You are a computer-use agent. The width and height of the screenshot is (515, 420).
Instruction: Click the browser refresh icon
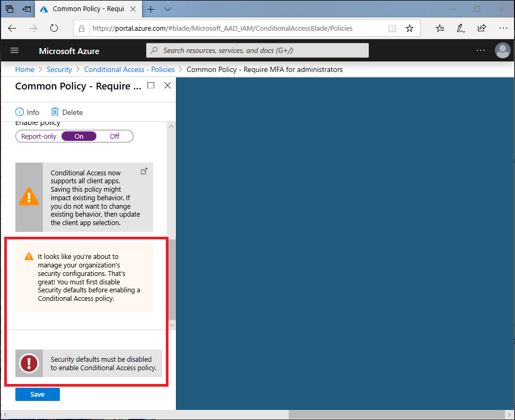54,29
